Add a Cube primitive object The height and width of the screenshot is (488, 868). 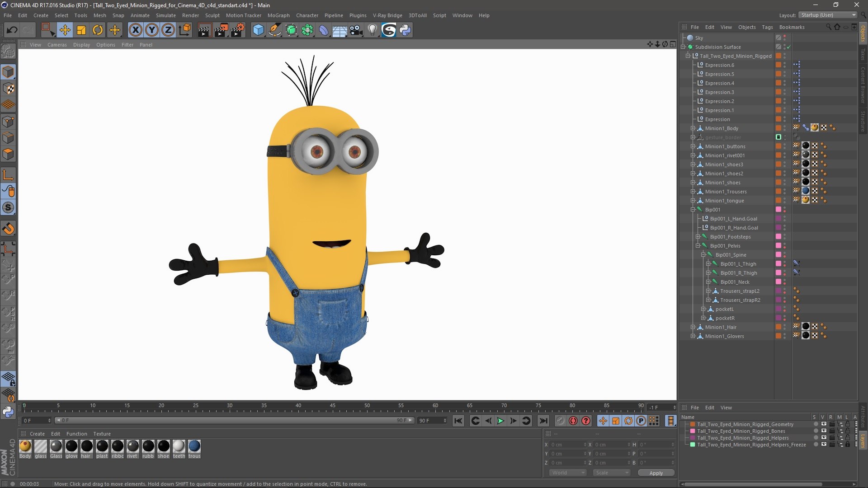point(258,30)
